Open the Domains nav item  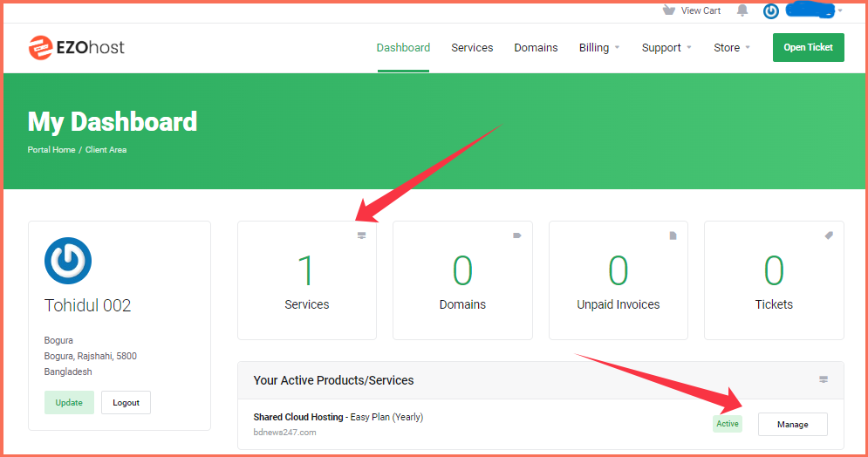pos(536,48)
